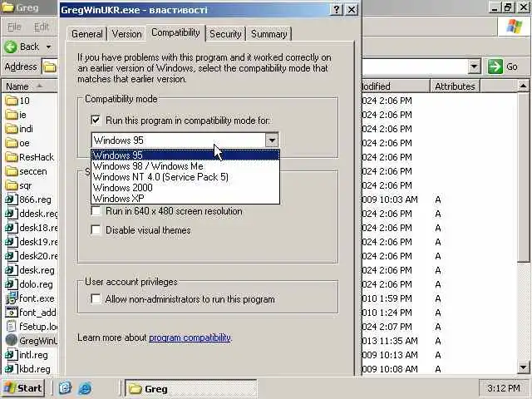
Task: Open the Edit menu in Greg window
Action: (x=41, y=27)
